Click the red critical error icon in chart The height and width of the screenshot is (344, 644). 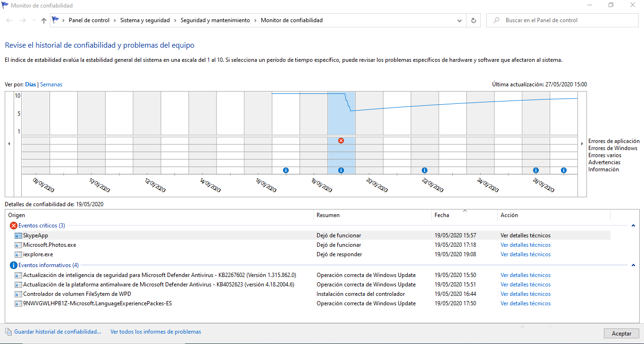341,141
